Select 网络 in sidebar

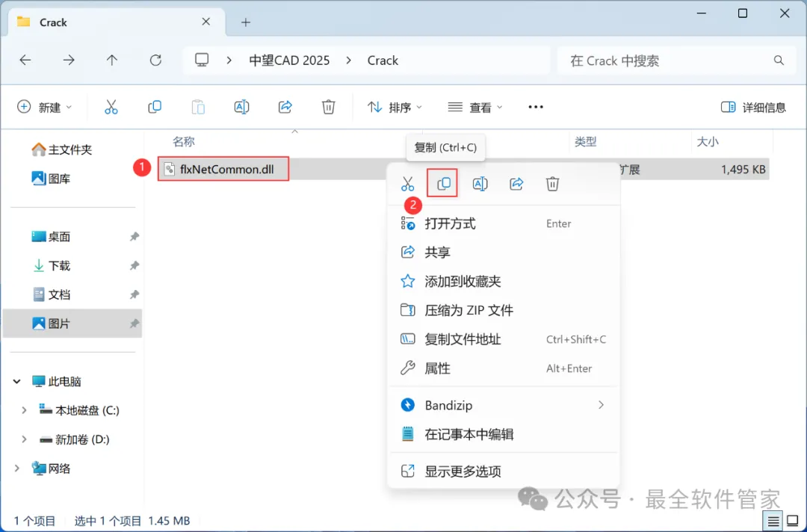(x=51, y=468)
